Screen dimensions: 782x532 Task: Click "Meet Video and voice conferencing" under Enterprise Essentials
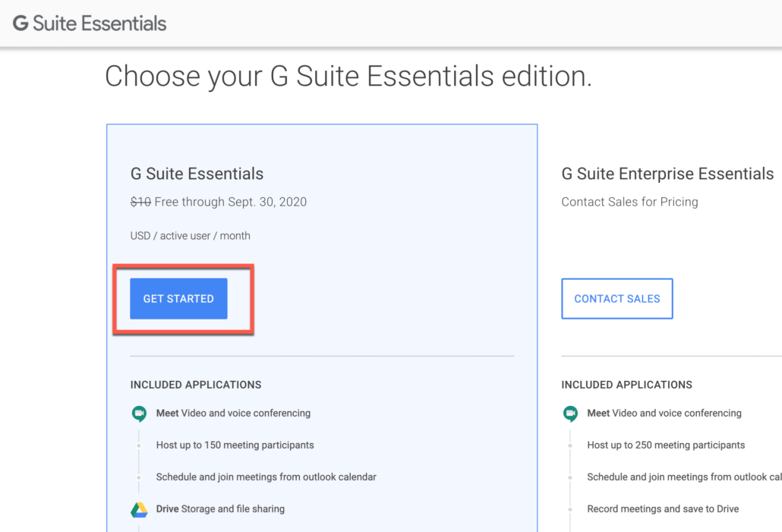664,414
